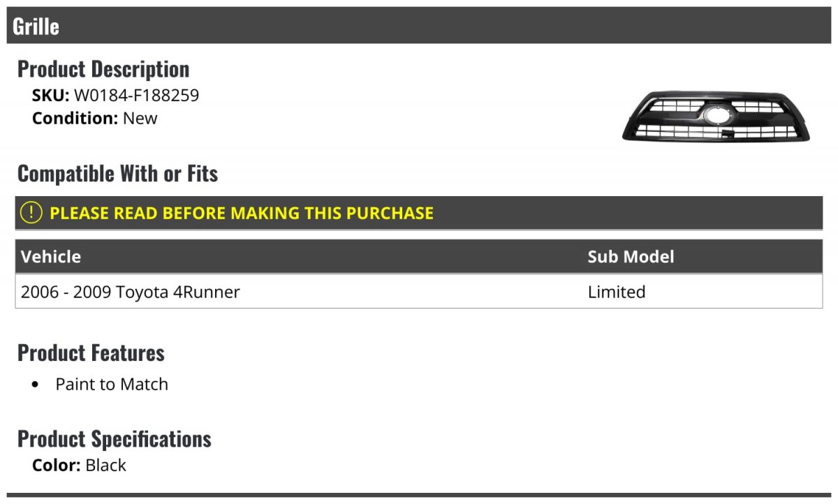Click the bullet point before Paint to Match
Viewport: 838px width, 504px height.
pos(36,385)
